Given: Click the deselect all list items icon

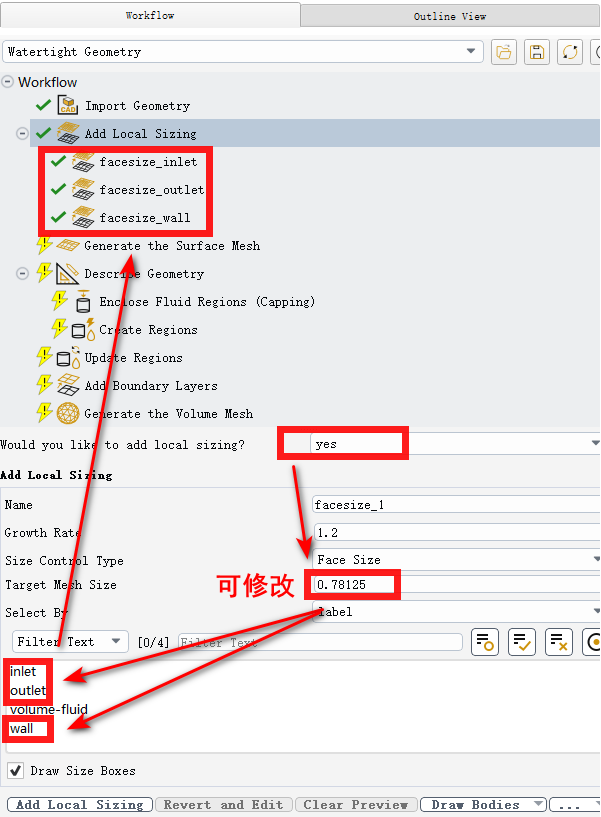Looking at the screenshot, I should coord(559,642).
